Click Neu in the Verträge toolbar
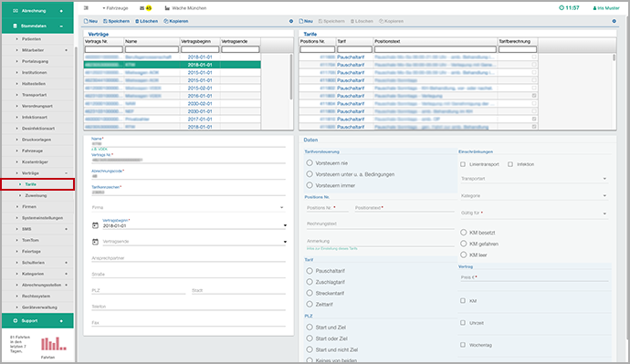The height and width of the screenshot is (364, 630). (90, 21)
